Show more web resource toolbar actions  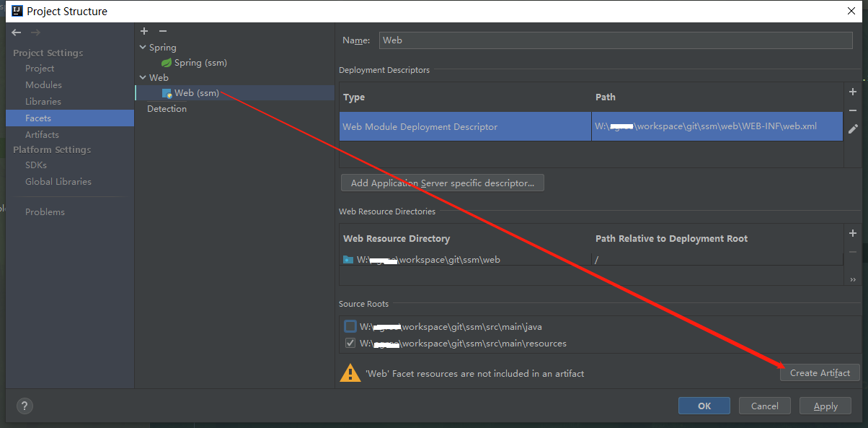(853, 279)
